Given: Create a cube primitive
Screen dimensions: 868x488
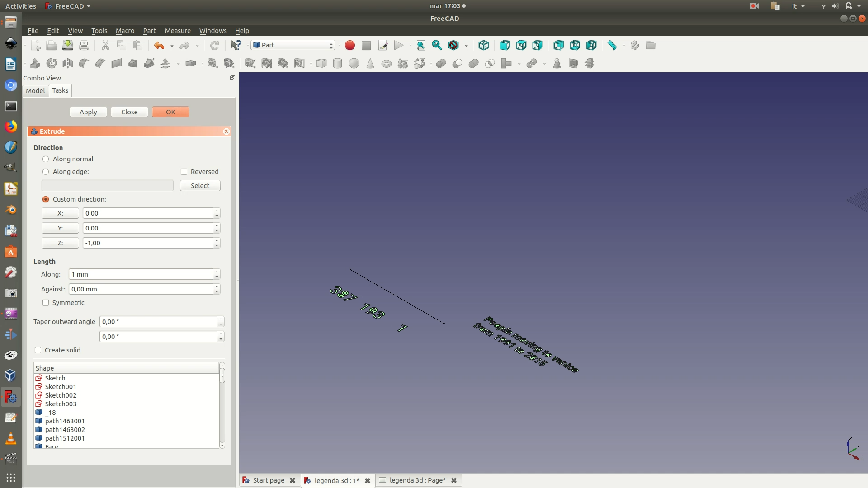Looking at the screenshot, I should point(321,63).
